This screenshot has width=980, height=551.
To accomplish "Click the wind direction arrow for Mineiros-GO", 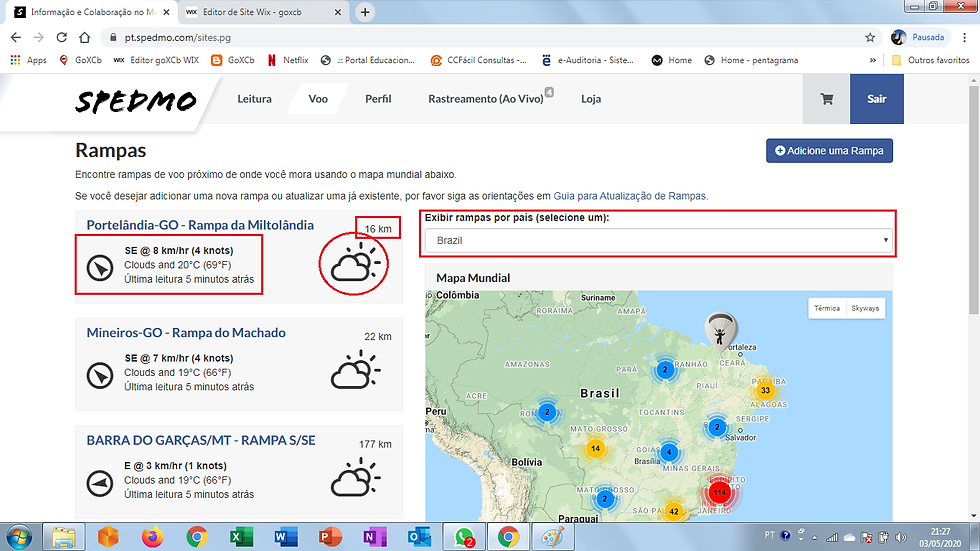I will [x=100, y=375].
